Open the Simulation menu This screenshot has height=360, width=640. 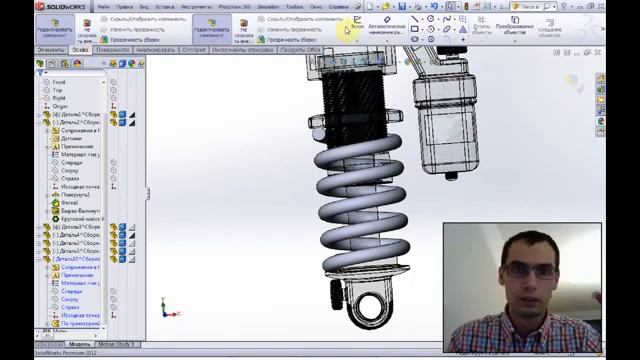pos(268,7)
